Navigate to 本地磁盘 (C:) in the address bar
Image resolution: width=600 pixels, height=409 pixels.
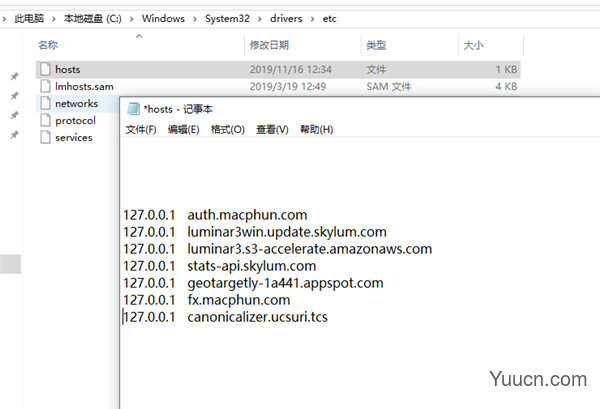pos(93,18)
